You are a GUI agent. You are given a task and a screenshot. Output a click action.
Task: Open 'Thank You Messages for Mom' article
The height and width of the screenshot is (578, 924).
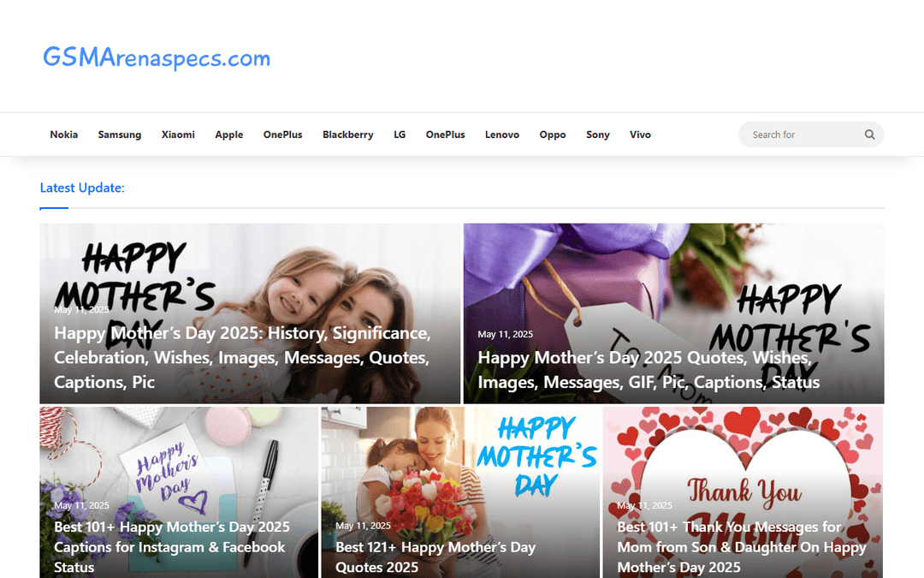(x=741, y=546)
